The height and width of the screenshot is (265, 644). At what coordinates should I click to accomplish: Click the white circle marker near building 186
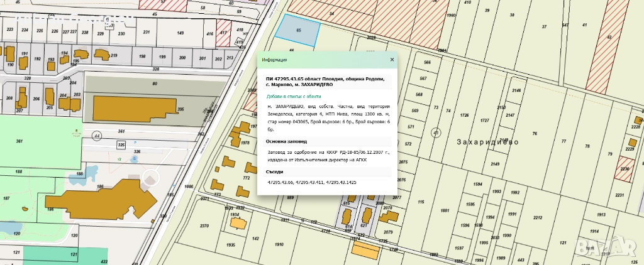[x=150, y=179]
